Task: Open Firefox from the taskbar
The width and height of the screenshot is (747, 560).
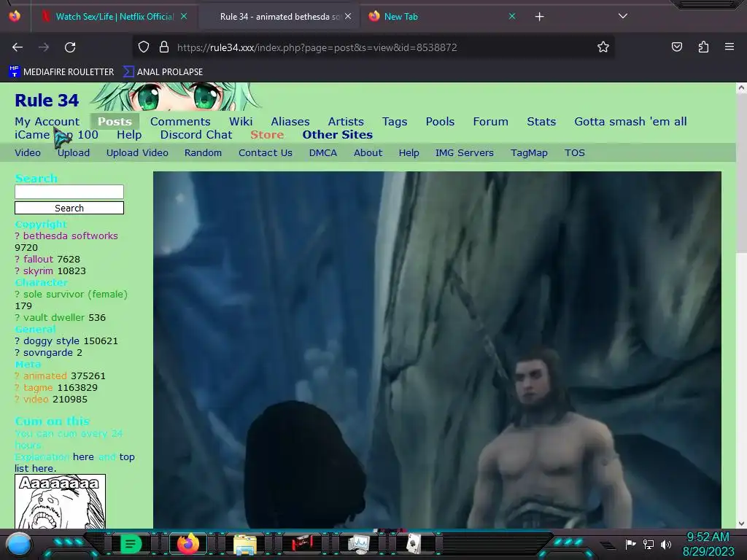Action: (x=187, y=544)
